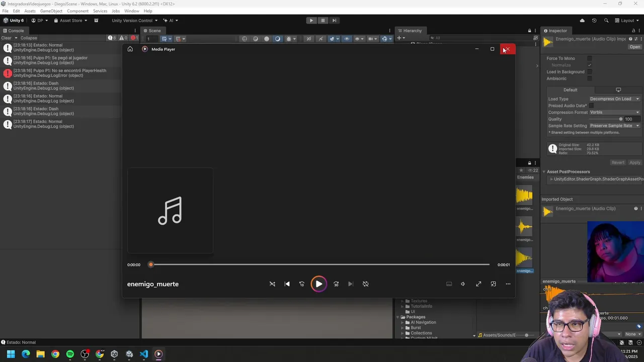Enable Force To Mono checkbox

pyautogui.click(x=590, y=58)
